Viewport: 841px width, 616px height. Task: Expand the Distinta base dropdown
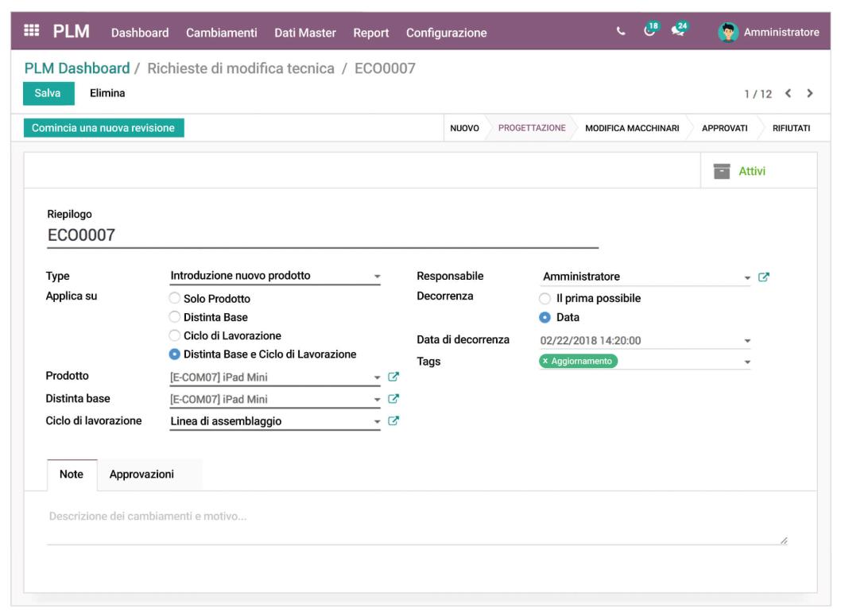point(378,400)
